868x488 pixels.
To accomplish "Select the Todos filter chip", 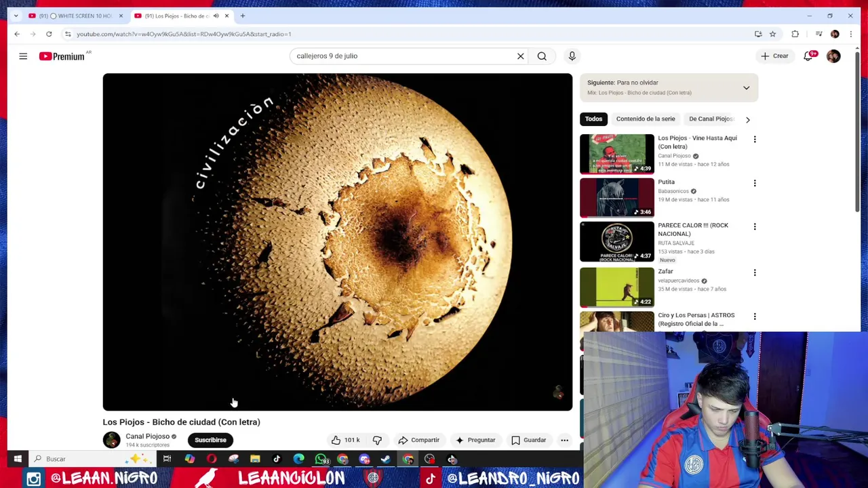I will pyautogui.click(x=593, y=119).
